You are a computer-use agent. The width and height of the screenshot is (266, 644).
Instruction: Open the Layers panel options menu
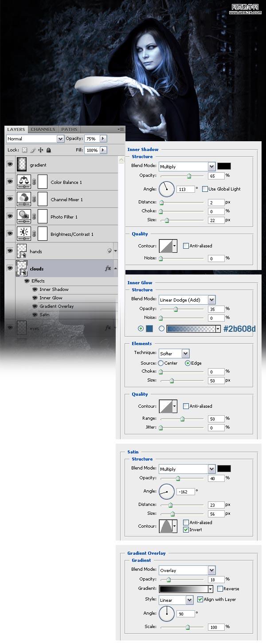[x=121, y=129]
